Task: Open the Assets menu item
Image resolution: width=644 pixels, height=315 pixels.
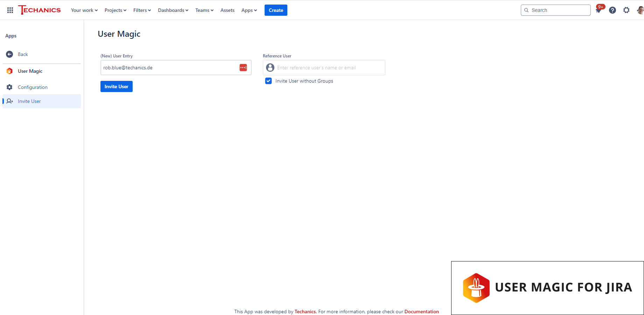Action: click(x=227, y=10)
